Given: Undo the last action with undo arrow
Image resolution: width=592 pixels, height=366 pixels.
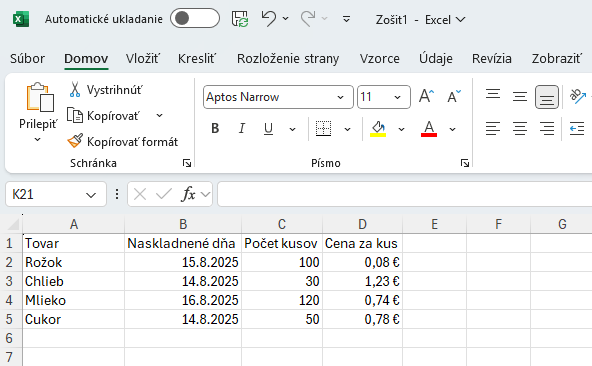Looking at the screenshot, I should tap(268, 18).
